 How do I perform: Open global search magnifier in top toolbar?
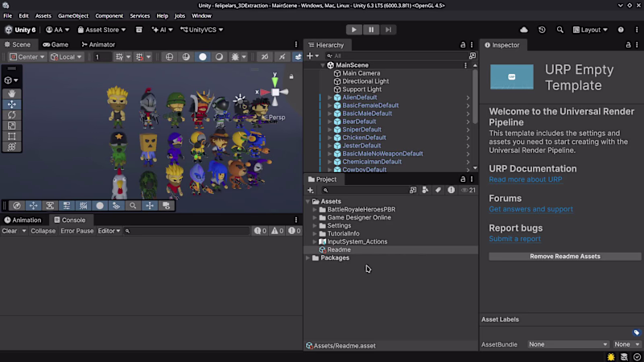[x=559, y=30]
